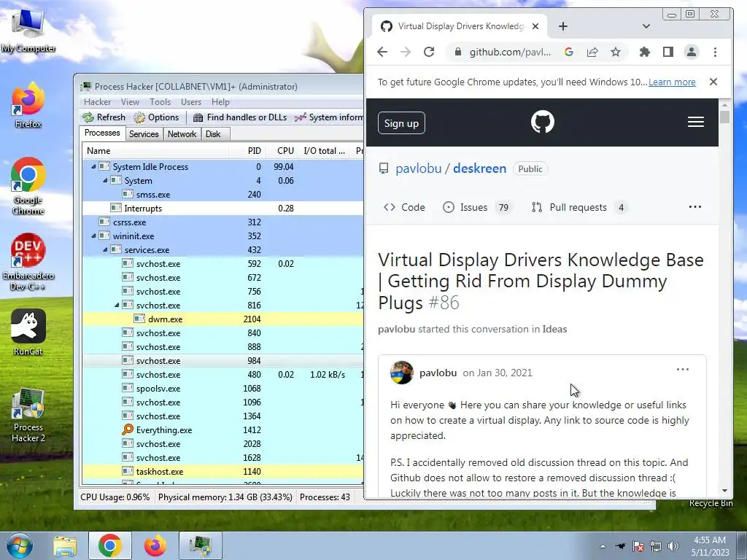The width and height of the screenshot is (747, 560).
Task: Open Chrome three-dot menu
Action: 715,52
